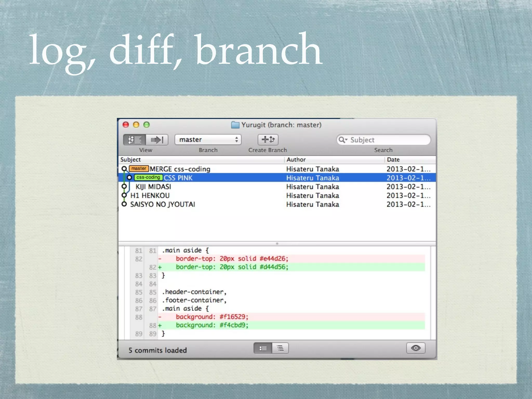Click the green css-coding branch label
Screen dimensions: 532x399
pos(148,177)
